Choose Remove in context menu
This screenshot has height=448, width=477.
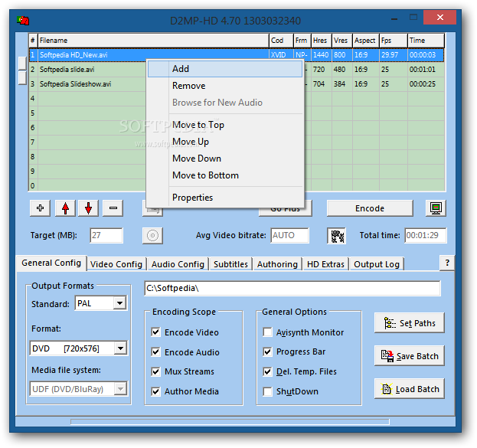pos(225,86)
